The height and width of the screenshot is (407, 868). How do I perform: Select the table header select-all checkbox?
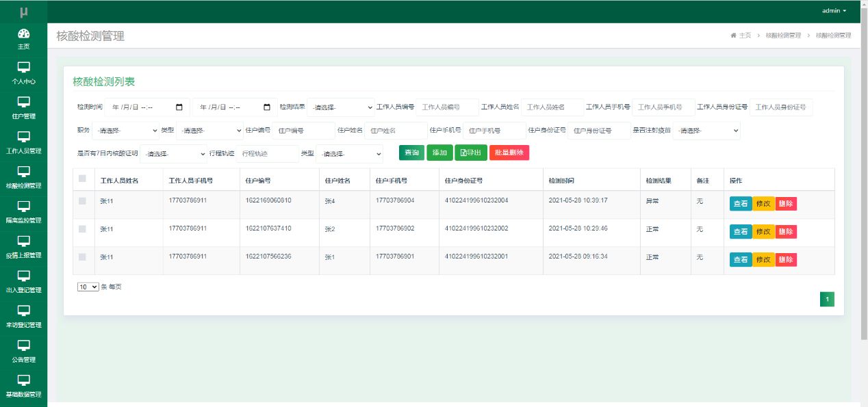[x=82, y=179]
